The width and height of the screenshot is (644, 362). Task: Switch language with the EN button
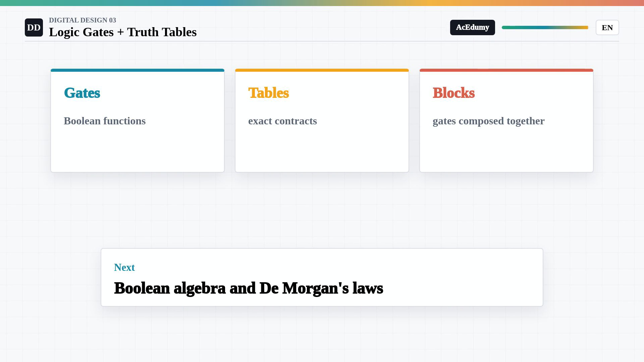pyautogui.click(x=607, y=27)
